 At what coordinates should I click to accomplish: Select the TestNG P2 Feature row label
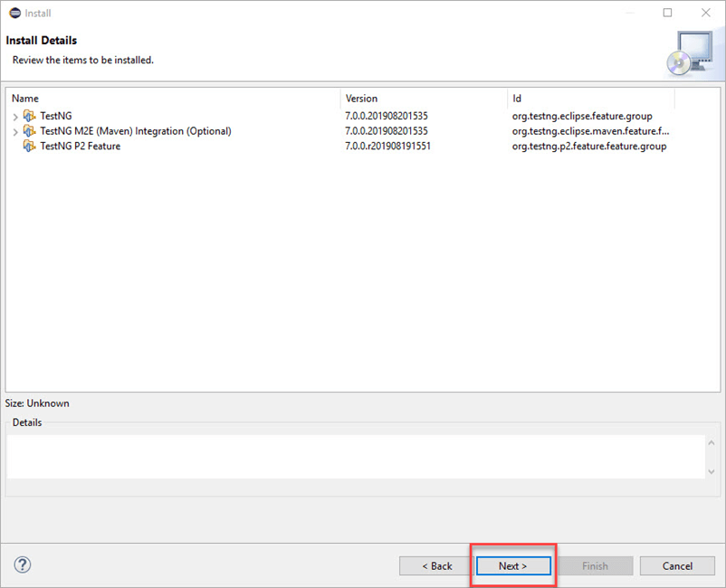point(81,146)
